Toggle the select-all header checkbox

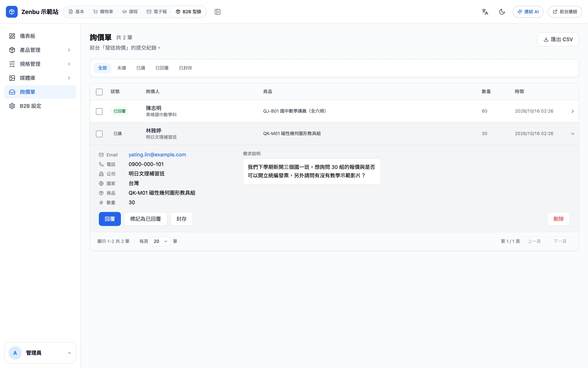pos(99,92)
